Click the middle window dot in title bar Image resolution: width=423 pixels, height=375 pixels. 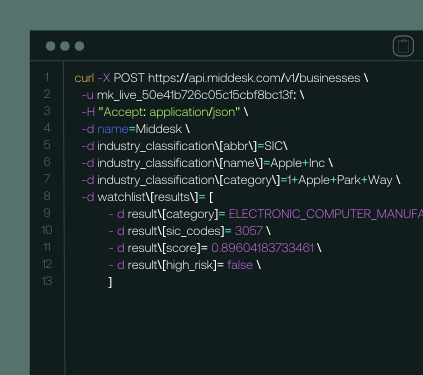point(65,46)
